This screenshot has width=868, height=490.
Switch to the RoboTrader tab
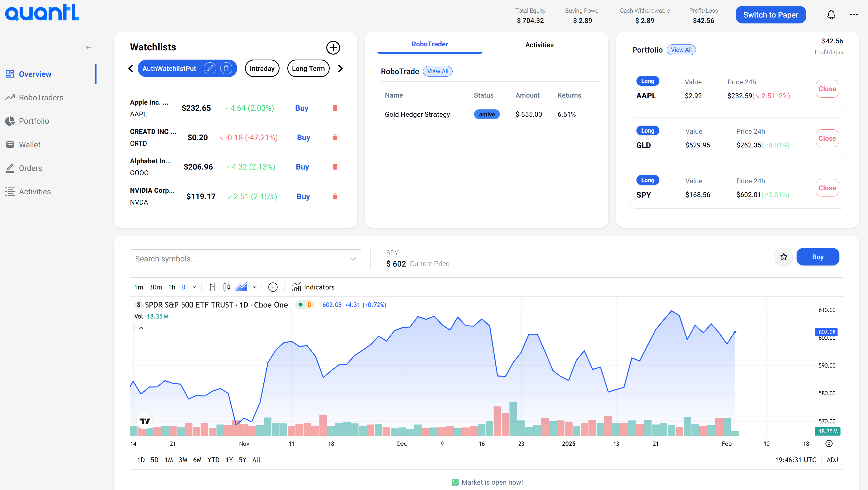[430, 44]
